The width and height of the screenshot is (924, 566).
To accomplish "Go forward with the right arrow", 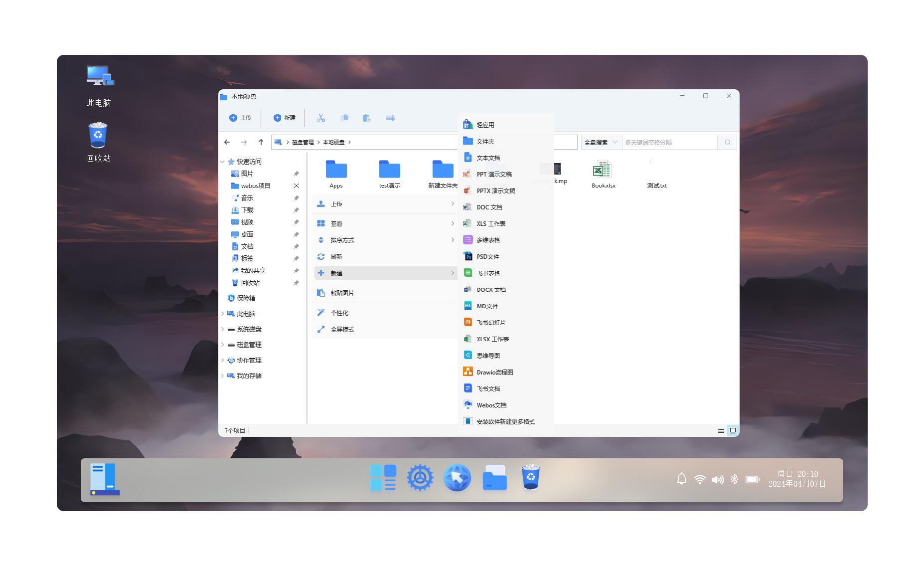I will pyautogui.click(x=244, y=142).
